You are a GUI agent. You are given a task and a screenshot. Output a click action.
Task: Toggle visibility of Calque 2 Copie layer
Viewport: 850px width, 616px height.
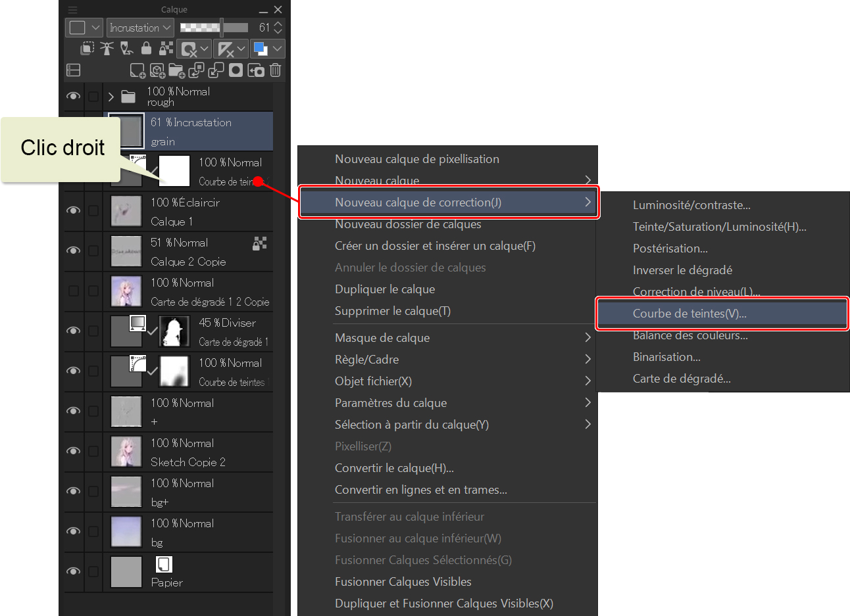73,251
